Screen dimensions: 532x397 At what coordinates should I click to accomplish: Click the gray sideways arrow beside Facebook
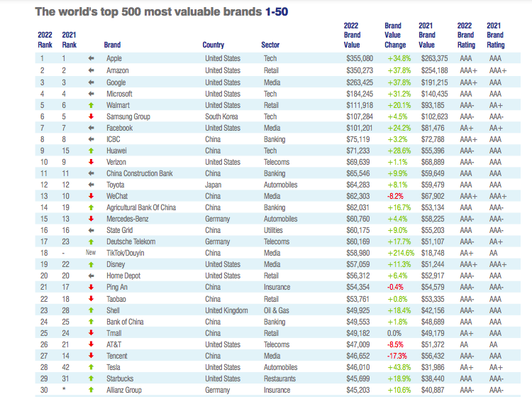91,128
